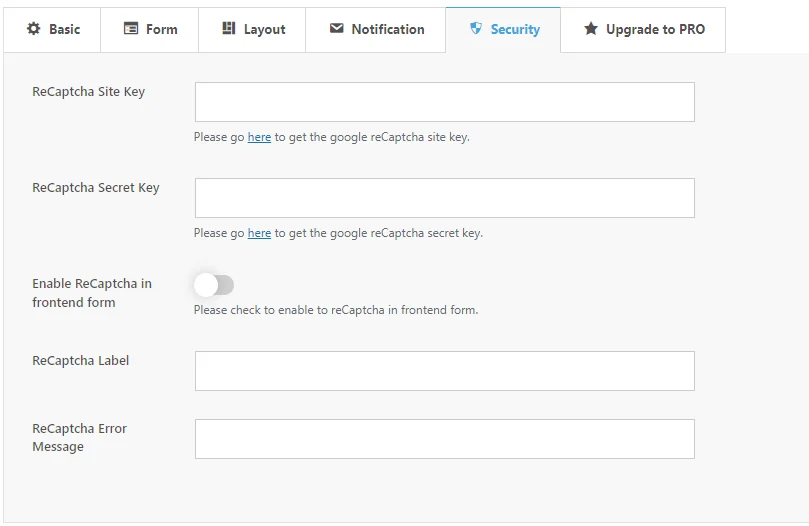Enable the ReCaptcha in frontend form switch
Image resolution: width=809 pixels, height=526 pixels.
tap(214, 286)
